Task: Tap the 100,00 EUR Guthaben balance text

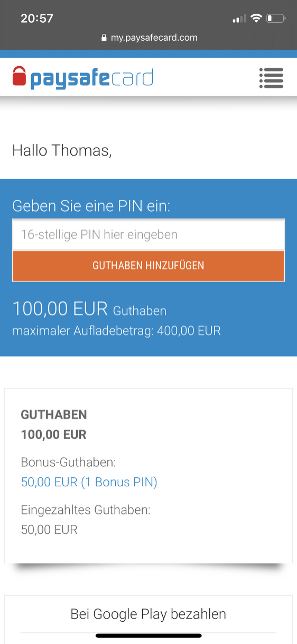Action: pyautogui.click(x=89, y=309)
